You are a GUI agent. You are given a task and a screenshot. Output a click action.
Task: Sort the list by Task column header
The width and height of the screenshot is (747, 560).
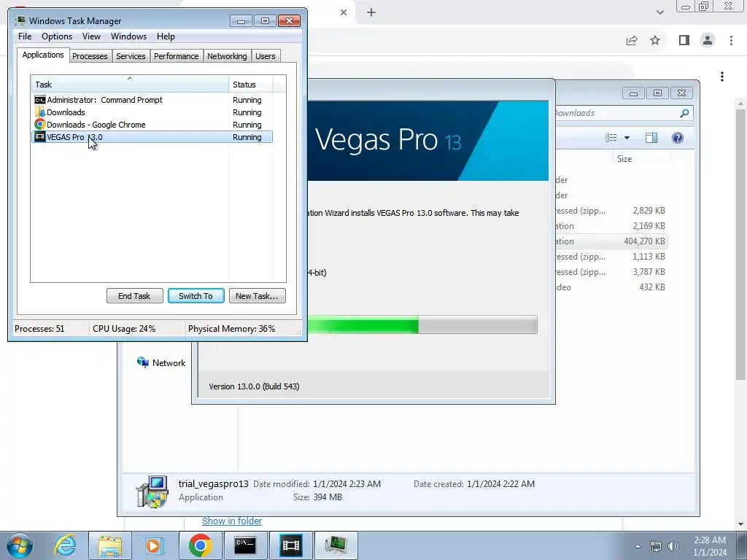[130, 85]
